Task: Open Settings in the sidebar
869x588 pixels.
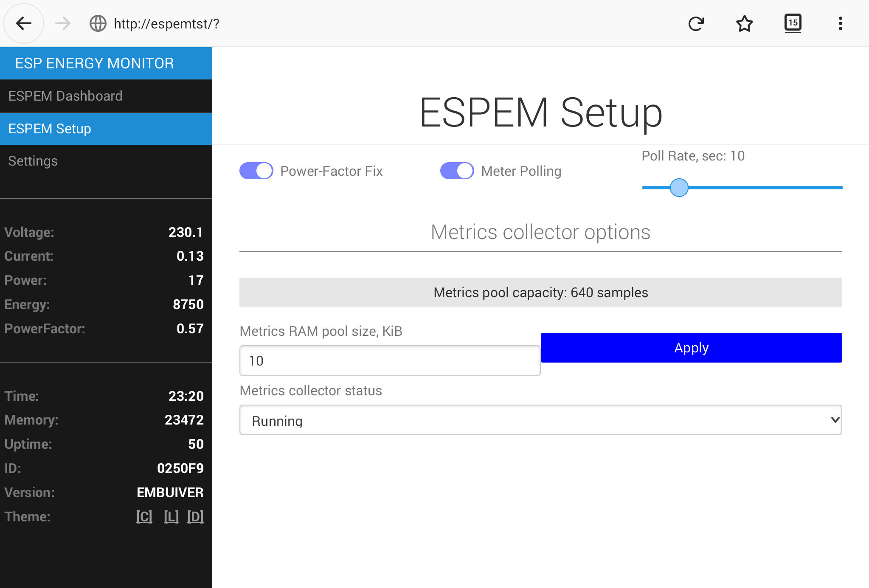Action: point(33,161)
